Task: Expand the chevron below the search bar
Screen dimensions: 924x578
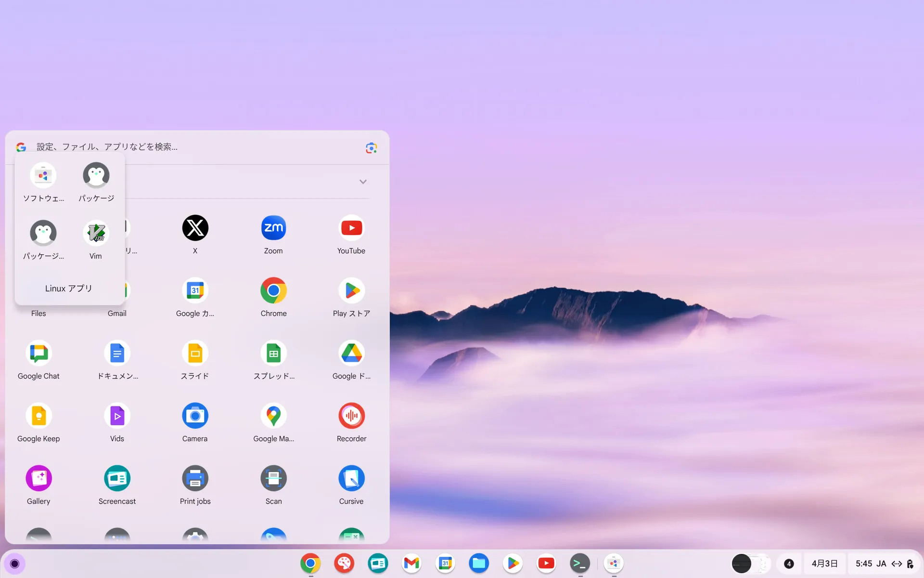Action: click(x=363, y=182)
